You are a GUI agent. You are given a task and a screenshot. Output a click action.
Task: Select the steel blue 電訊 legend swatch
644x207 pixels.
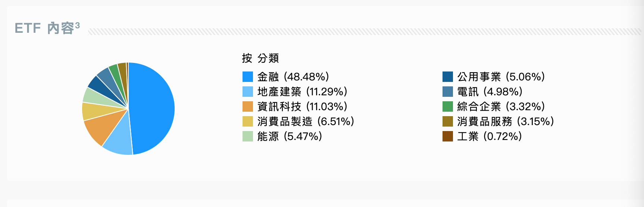pos(448,92)
